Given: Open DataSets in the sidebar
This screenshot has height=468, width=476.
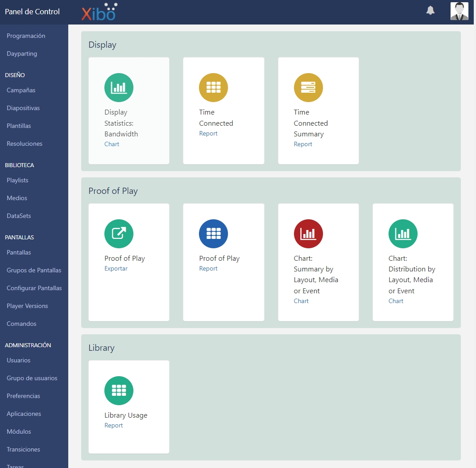Looking at the screenshot, I should (19, 216).
